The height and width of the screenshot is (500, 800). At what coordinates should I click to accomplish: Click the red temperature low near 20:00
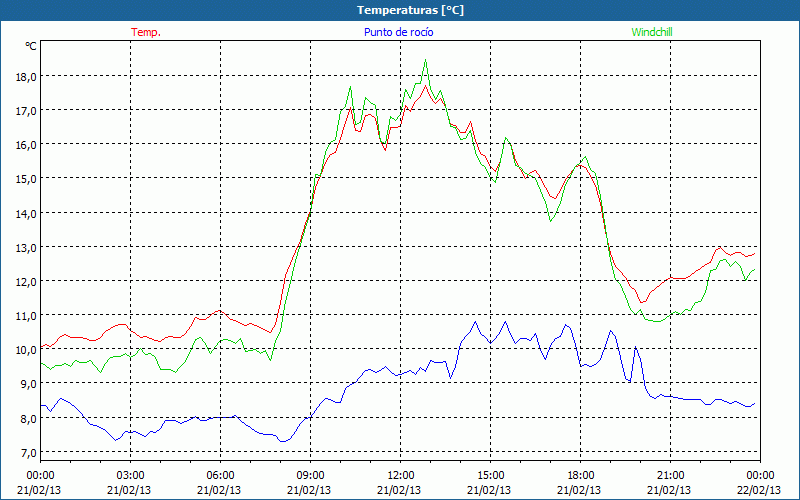642,302
